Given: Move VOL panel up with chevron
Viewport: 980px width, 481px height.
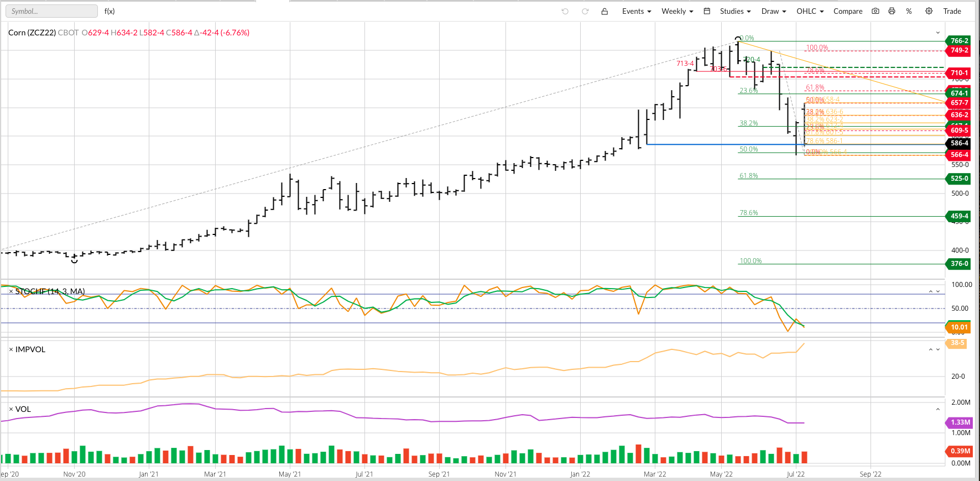Looking at the screenshot, I should (938, 409).
